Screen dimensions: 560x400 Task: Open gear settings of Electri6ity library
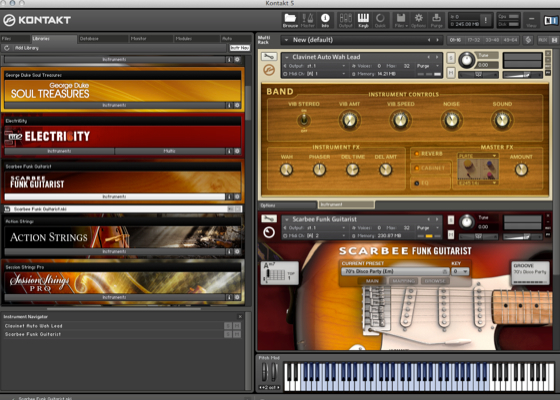237,151
